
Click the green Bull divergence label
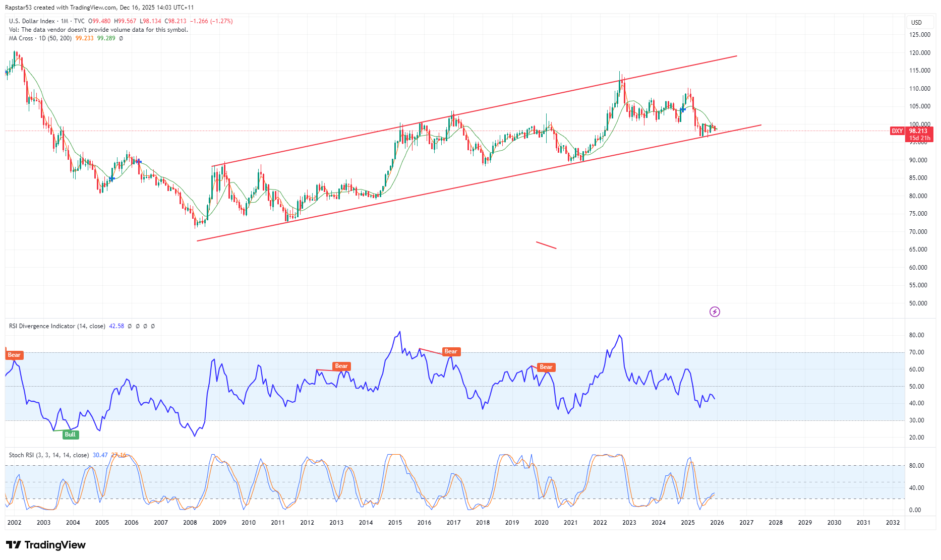tap(70, 434)
